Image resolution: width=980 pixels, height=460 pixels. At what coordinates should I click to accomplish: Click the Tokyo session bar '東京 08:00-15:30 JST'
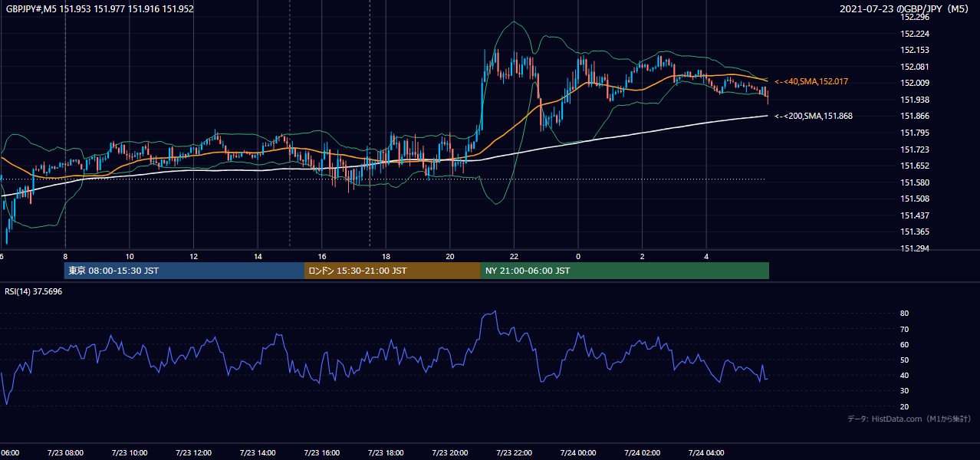point(184,271)
